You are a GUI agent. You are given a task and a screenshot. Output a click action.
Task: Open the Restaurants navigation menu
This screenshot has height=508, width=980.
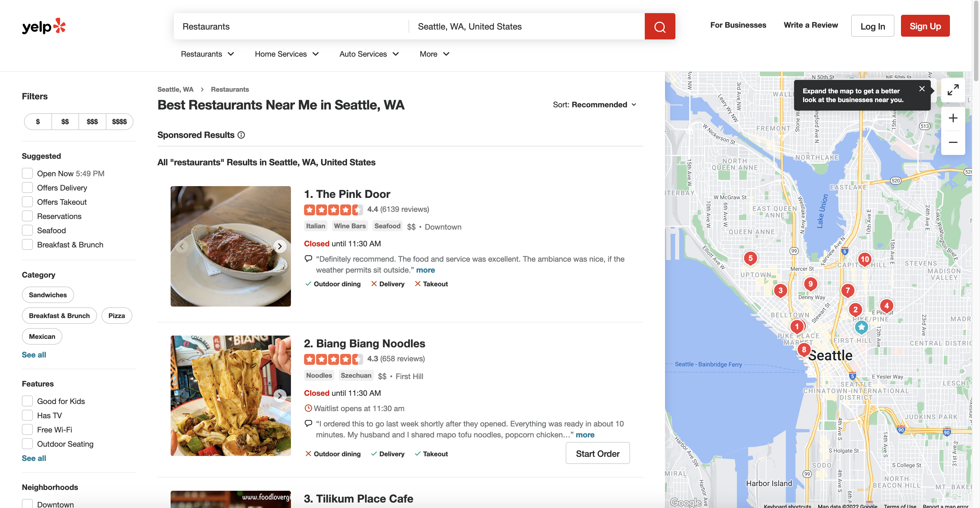tap(207, 54)
